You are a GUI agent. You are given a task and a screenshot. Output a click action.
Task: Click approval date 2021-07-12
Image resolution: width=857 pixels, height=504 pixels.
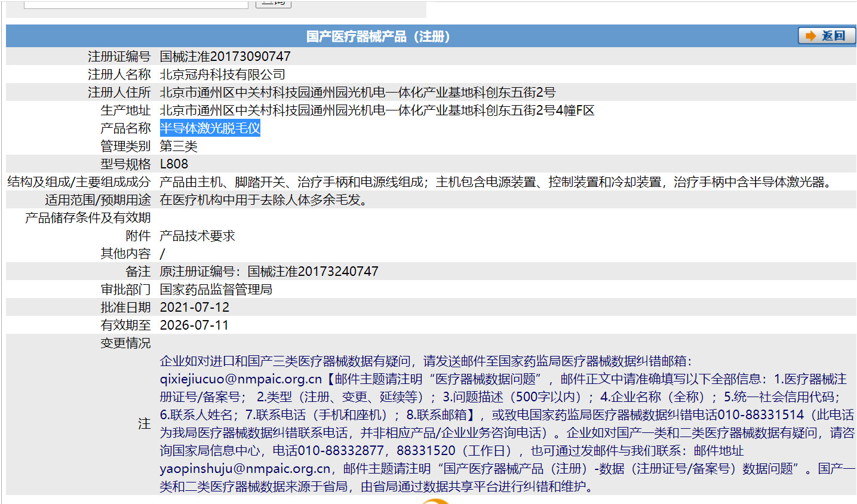pos(194,307)
